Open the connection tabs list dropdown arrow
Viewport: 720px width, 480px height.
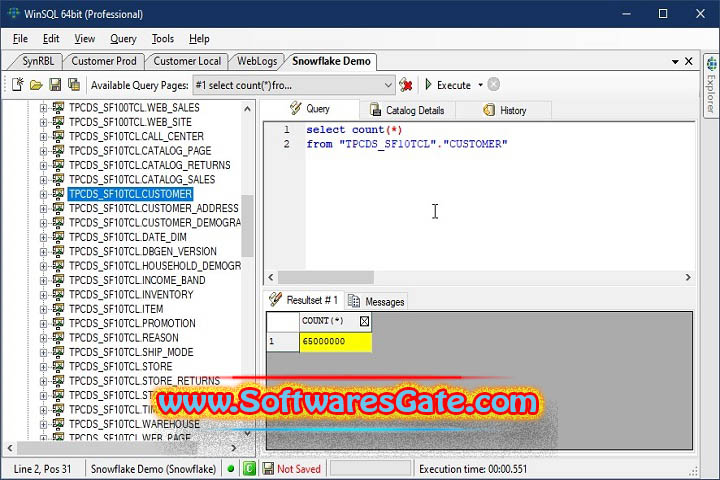(675, 62)
